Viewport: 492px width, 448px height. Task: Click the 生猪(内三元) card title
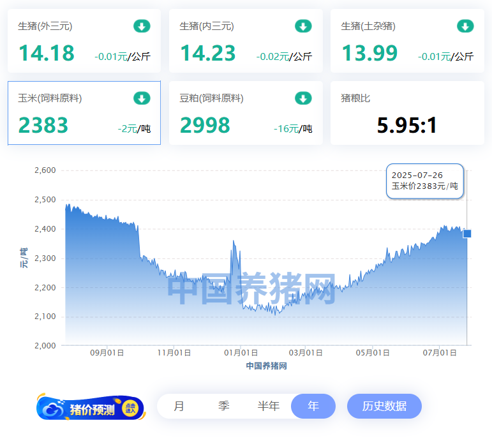[x=207, y=26]
